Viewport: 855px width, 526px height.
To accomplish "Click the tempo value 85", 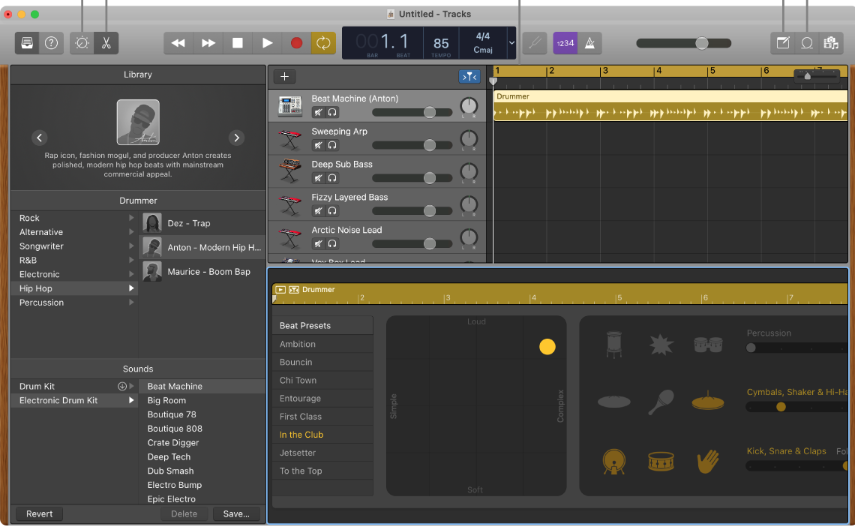I will pos(441,44).
